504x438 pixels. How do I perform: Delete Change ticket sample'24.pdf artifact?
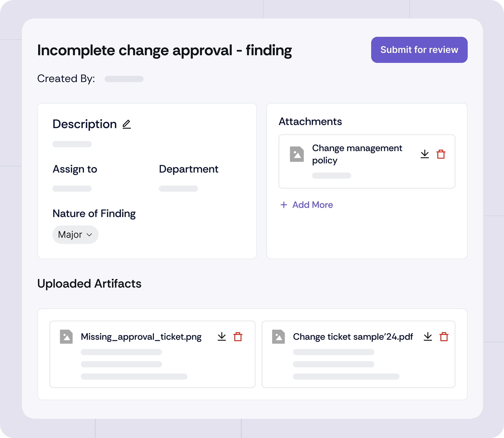[x=444, y=337]
